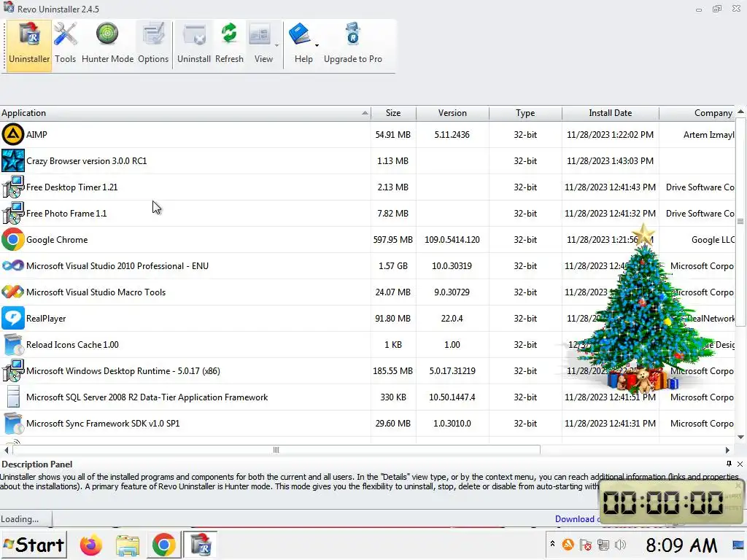Click the speaker volume tray icon
Screen dimensions: 747x560
[620, 545]
